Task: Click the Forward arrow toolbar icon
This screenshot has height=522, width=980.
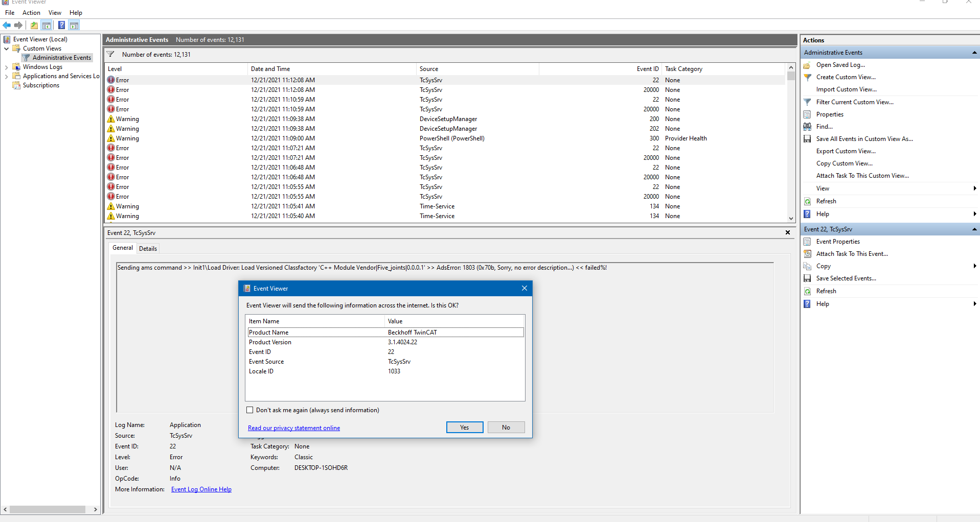Action: (18, 25)
